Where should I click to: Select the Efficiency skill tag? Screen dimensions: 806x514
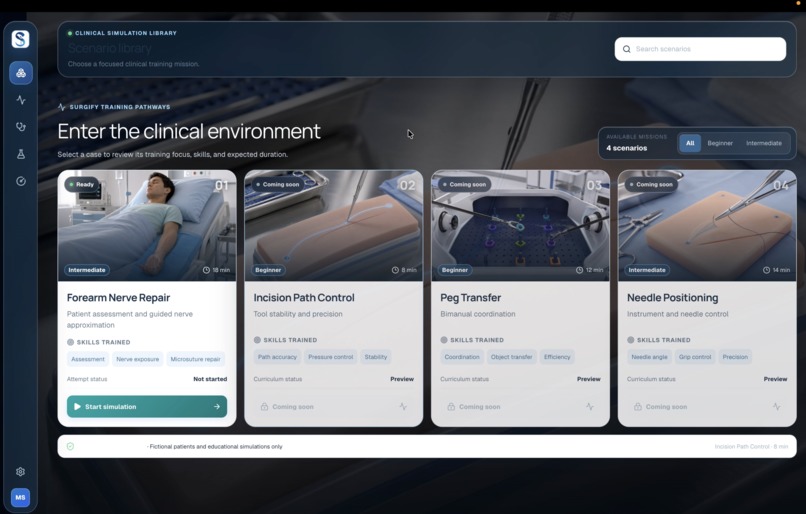click(557, 357)
